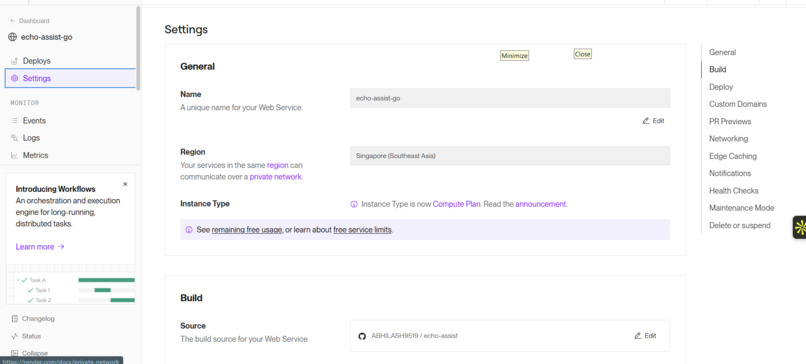Jump to Health Checks section

pyautogui.click(x=734, y=191)
